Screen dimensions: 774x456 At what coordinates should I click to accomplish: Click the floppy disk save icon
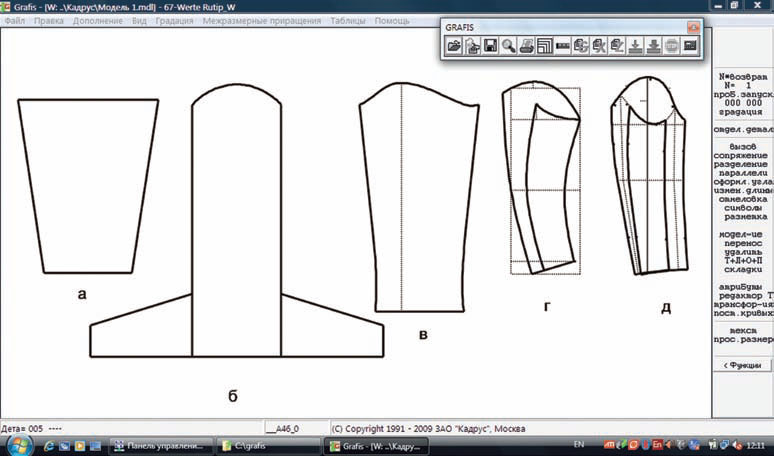(490, 46)
